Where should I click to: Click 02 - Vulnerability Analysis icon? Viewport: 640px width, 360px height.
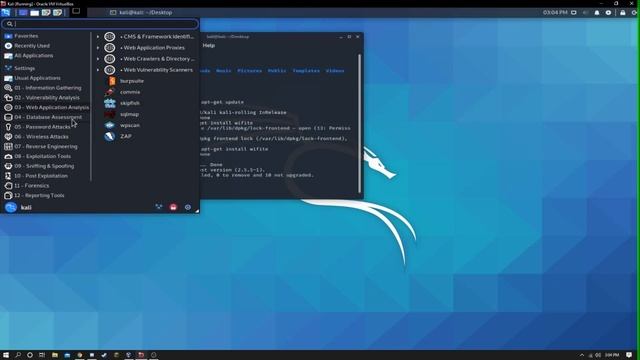point(8,98)
